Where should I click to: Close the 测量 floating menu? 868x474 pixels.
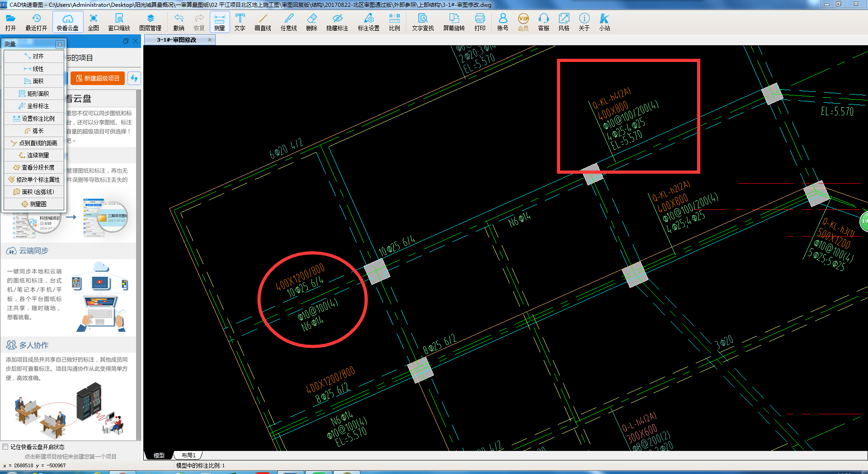[60, 44]
